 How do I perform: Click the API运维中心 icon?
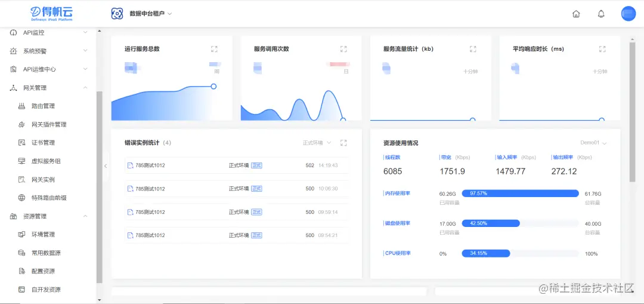(14, 69)
